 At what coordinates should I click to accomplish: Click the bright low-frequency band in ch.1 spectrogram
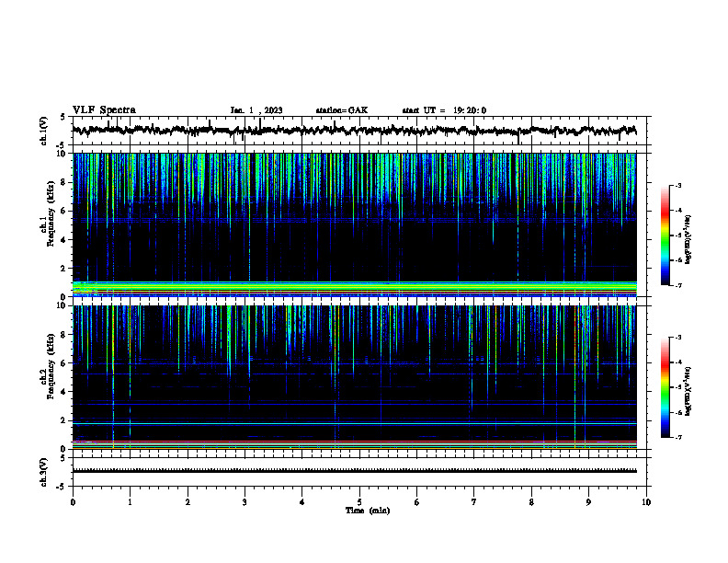[x=354, y=288]
